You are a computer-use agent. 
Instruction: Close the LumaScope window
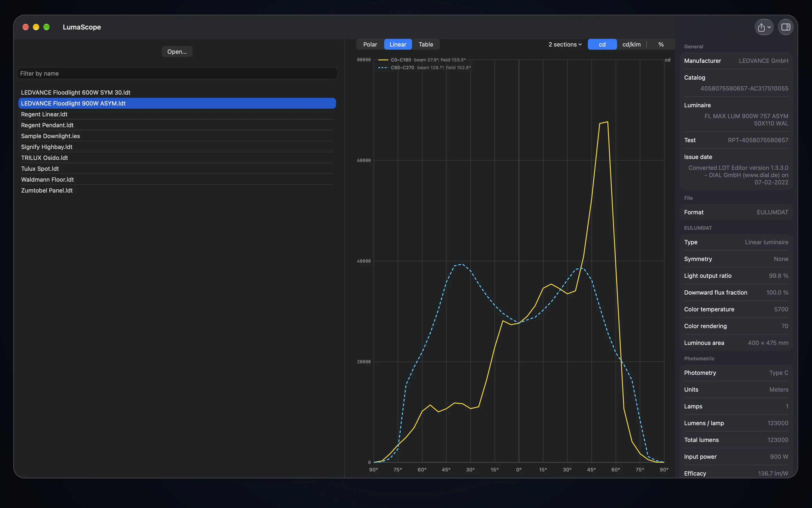pyautogui.click(x=25, y=27)
